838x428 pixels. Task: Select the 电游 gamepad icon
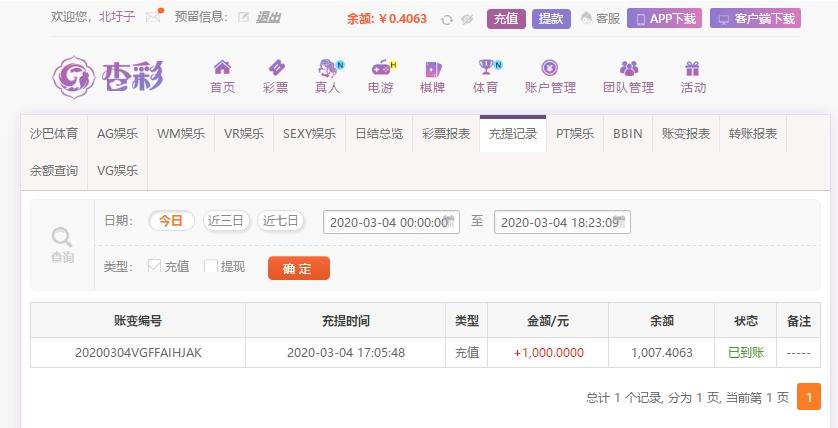point(382,68)
